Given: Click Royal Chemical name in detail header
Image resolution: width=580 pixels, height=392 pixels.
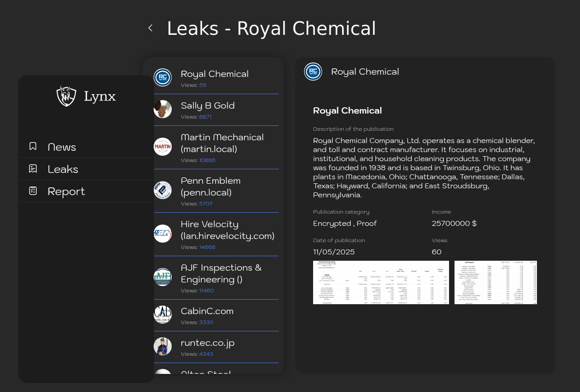Looking at the screenshot, I should pyautogui.click(x=365, y=72).
